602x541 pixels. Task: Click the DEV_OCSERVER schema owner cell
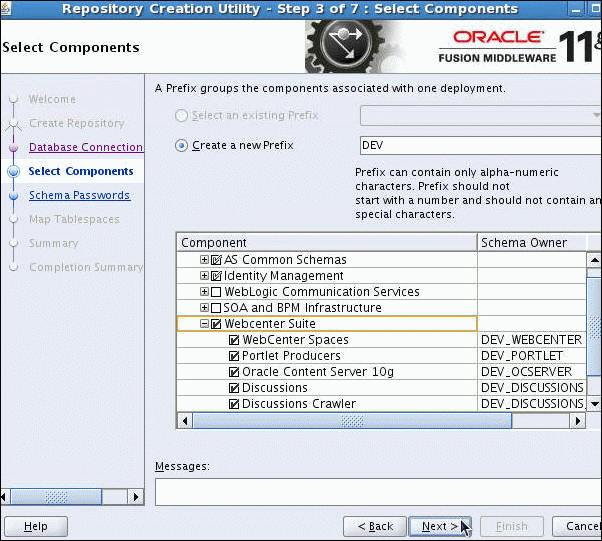click(532, 372)
